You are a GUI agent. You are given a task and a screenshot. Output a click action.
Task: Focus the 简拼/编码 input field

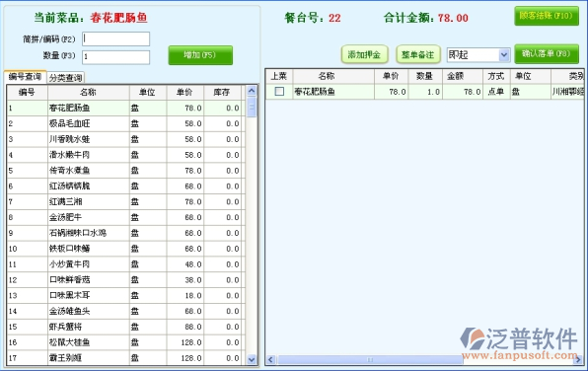[115, 39]
